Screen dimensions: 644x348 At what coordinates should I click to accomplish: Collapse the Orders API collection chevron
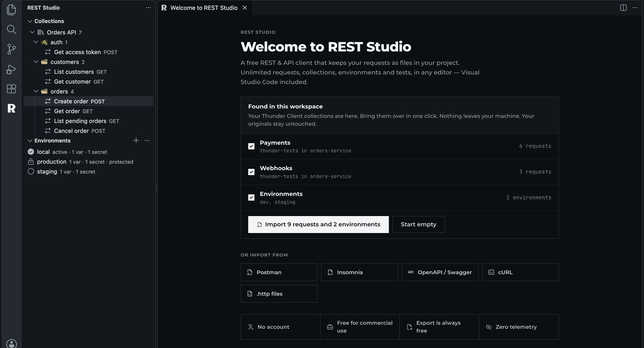32,32
